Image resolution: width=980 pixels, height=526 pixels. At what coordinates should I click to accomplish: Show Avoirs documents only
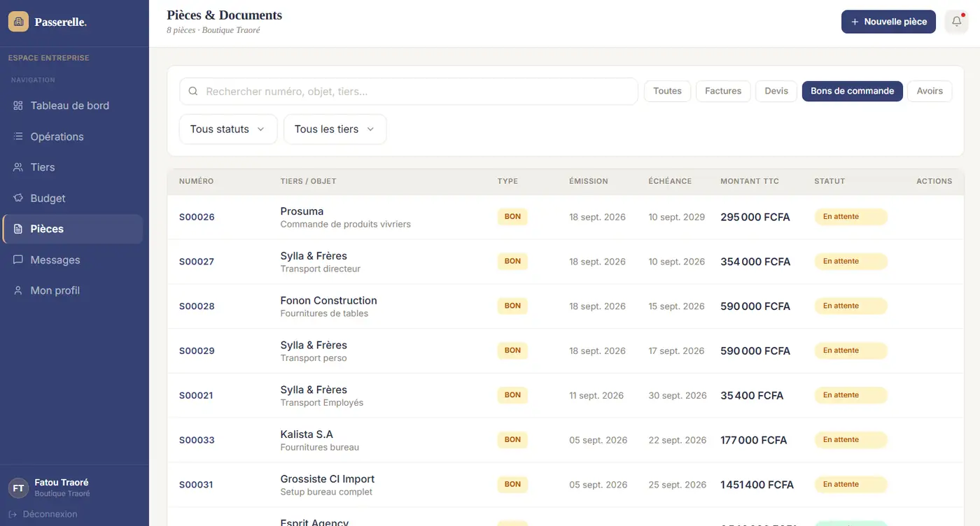coord(930,91)
